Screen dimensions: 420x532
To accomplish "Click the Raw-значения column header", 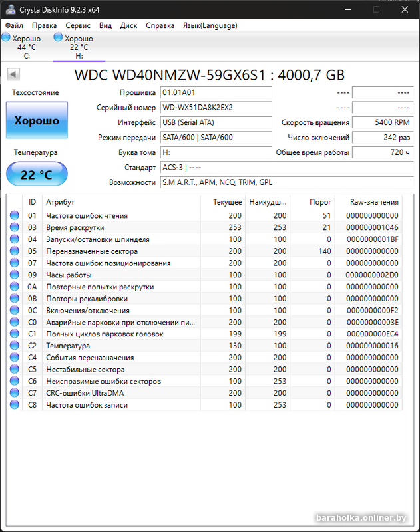I will click(x=374, y=202).
